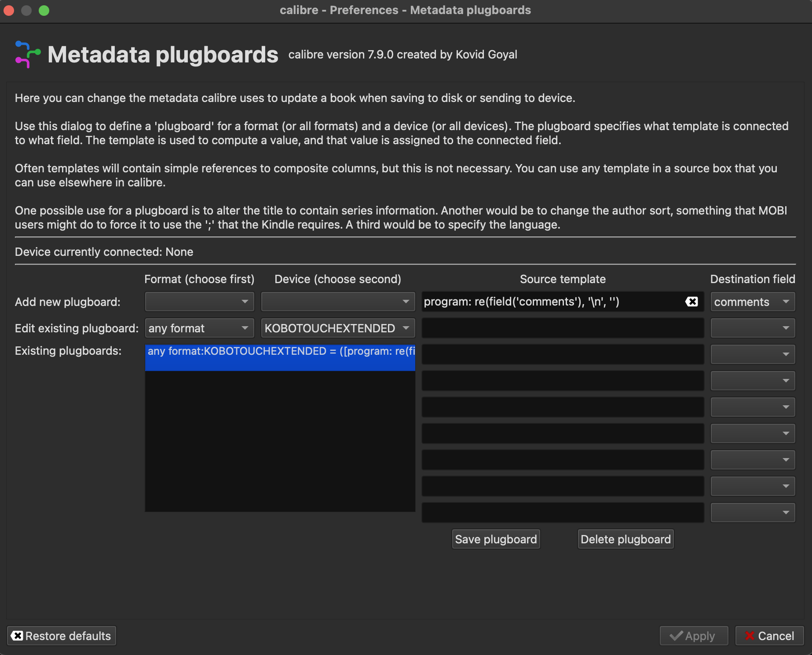This screenshot has height=655, width=812.
Task: Open the fourth row's destination field dropdown
Action: (x=753, y=381)
